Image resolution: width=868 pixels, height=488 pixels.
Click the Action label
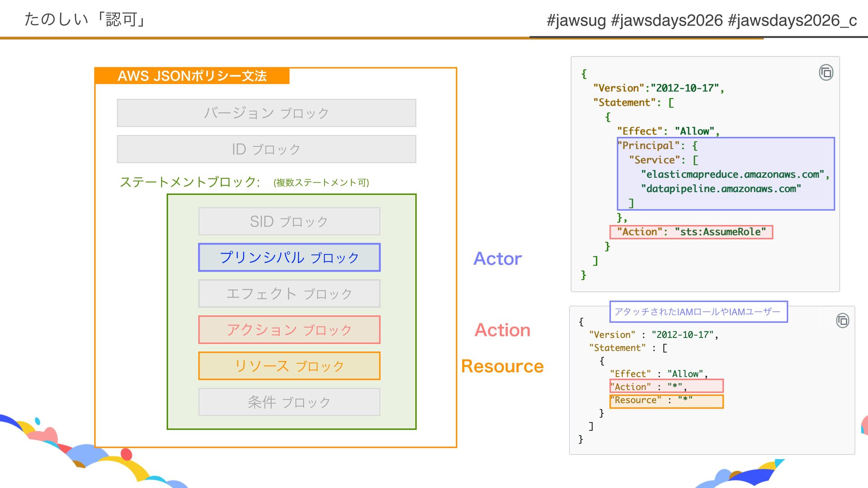(502, 330)
